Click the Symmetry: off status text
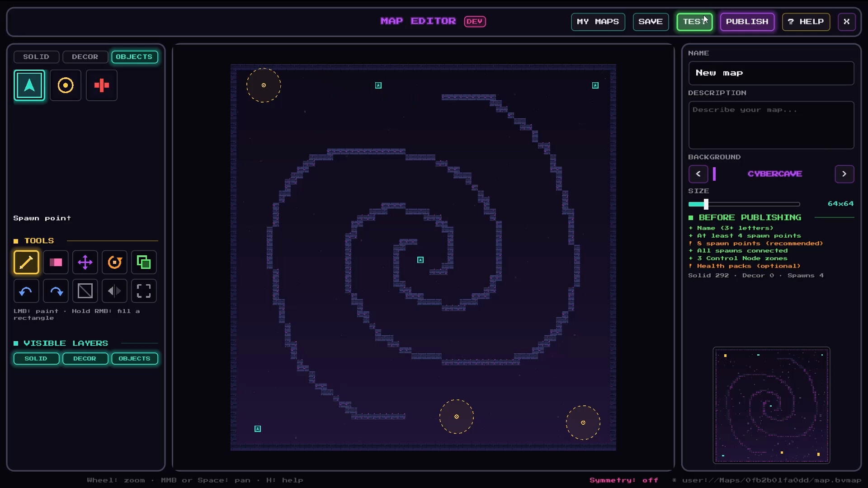 623,480
